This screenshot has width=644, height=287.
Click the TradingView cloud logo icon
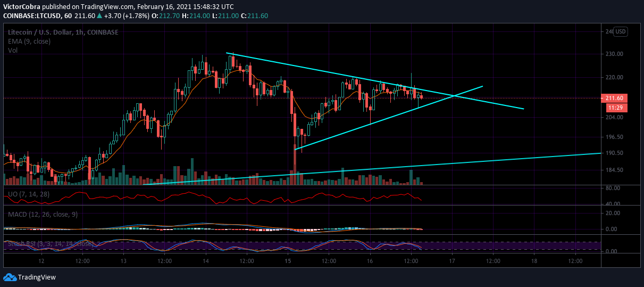(x=10, y=277)
